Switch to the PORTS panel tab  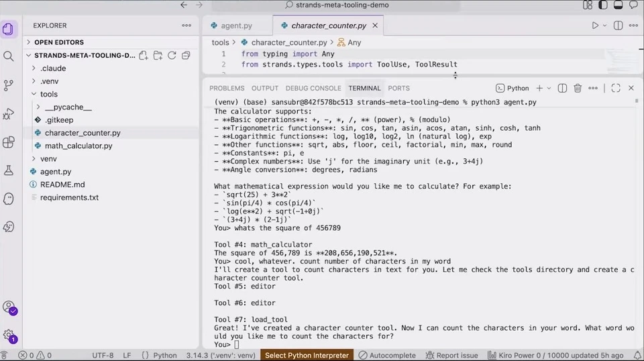pos(398,89)
